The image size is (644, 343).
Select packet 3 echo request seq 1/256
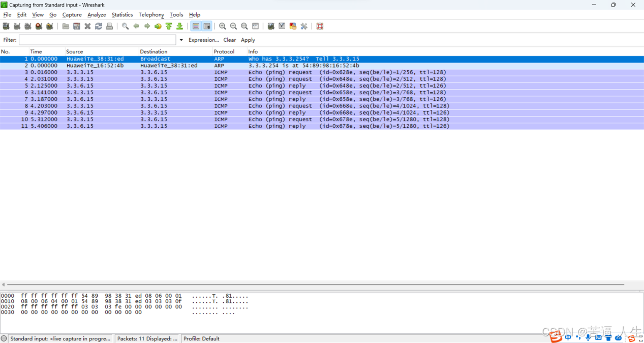322,72
